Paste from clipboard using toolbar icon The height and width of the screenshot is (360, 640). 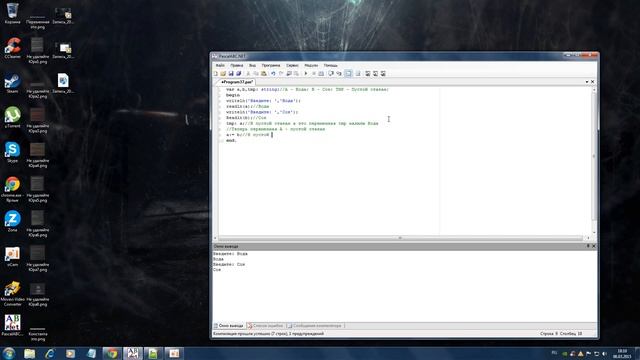tap(264, 73)
